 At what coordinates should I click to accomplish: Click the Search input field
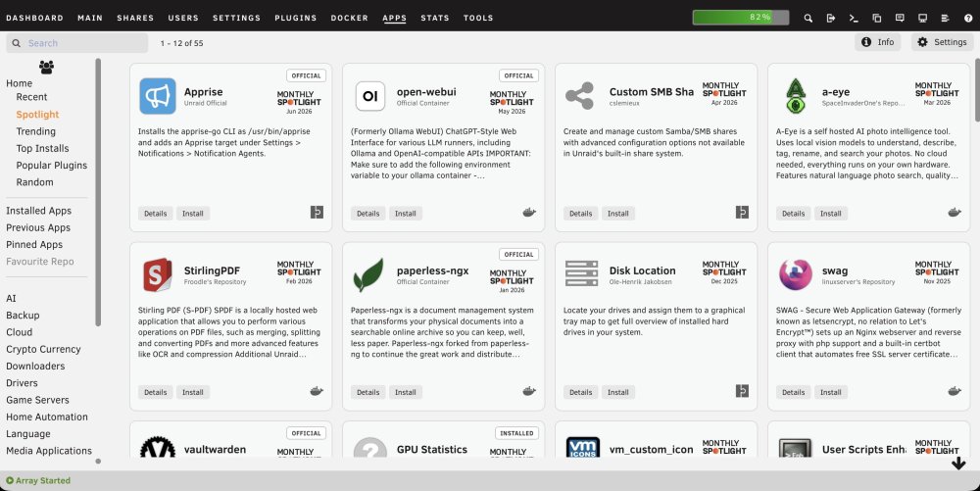76,43
